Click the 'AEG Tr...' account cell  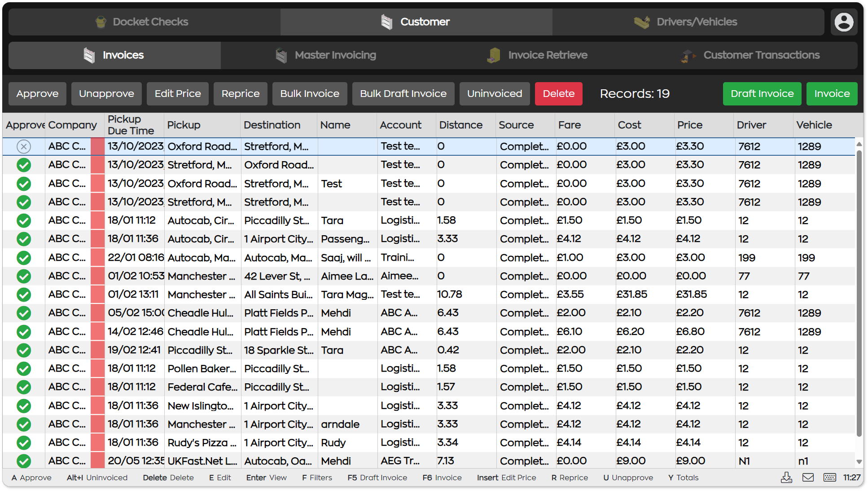[407, 460]
